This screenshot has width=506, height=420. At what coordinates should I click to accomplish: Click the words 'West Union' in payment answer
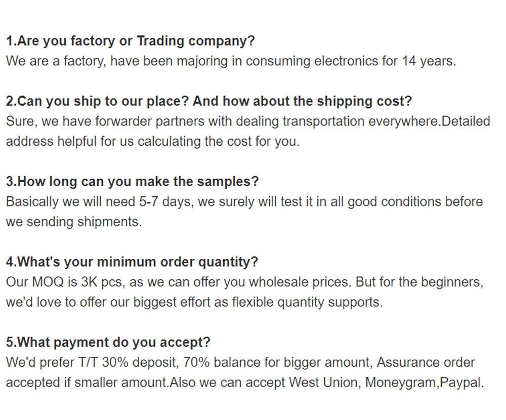[x=323, y=383]
